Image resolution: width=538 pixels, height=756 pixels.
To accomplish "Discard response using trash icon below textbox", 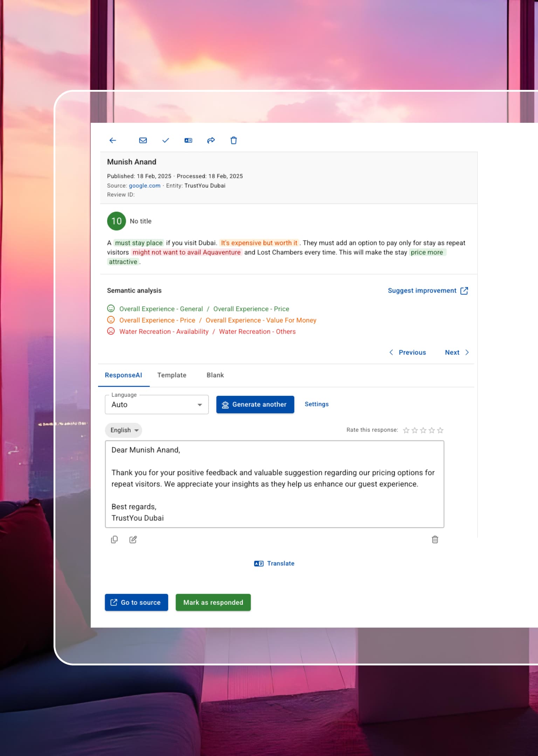I will coord(435,539).
